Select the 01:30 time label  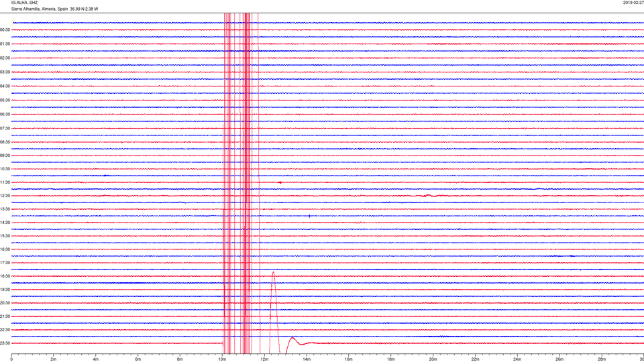pyautogui.click(x=5, y=44)
